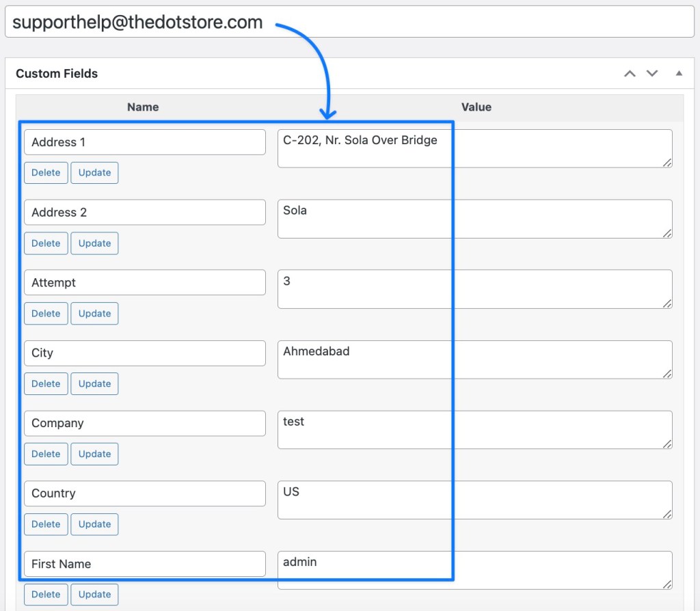Delete the Address 1 custom field
Image resolution: width=700 pixels, height=611 pixels.
tap(46, 173)
